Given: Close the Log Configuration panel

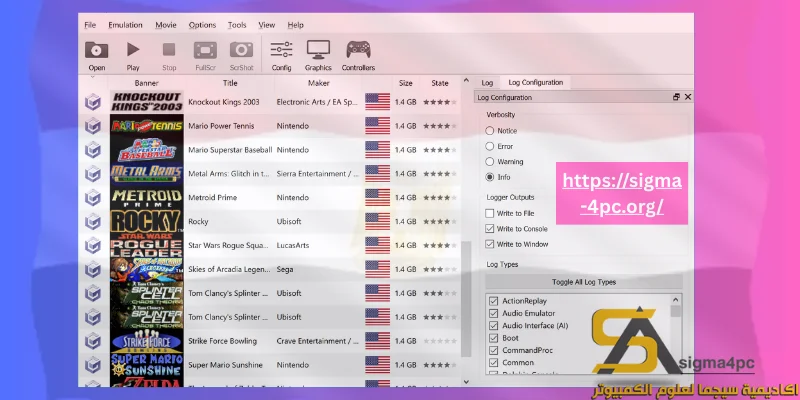Looking at the screenshot, I should tap(688, 97).
